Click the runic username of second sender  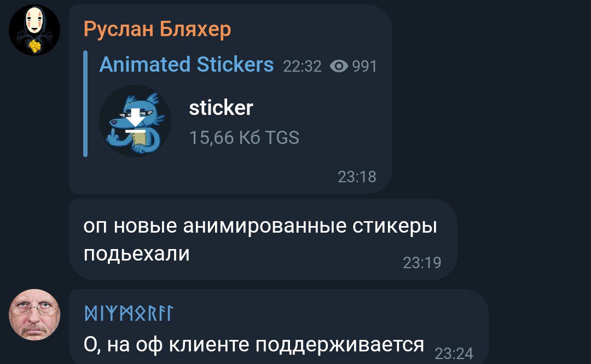[x=129, y=313]
